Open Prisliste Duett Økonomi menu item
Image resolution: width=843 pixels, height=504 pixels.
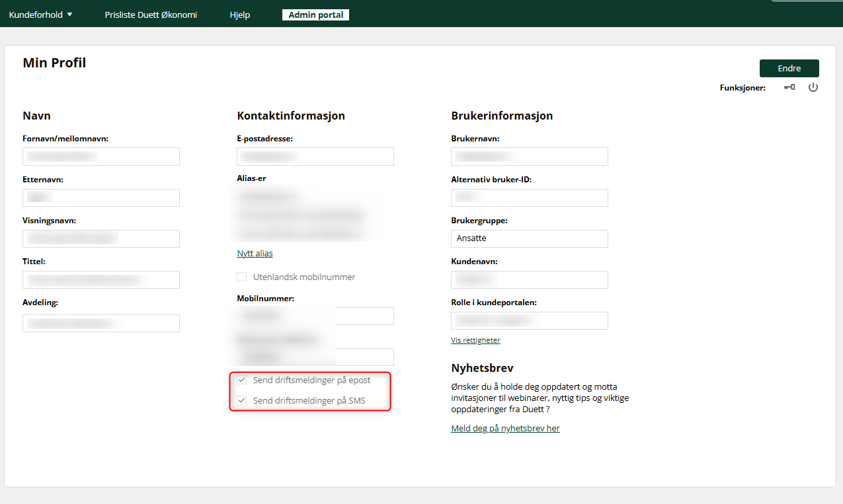[x=151, y=15]
